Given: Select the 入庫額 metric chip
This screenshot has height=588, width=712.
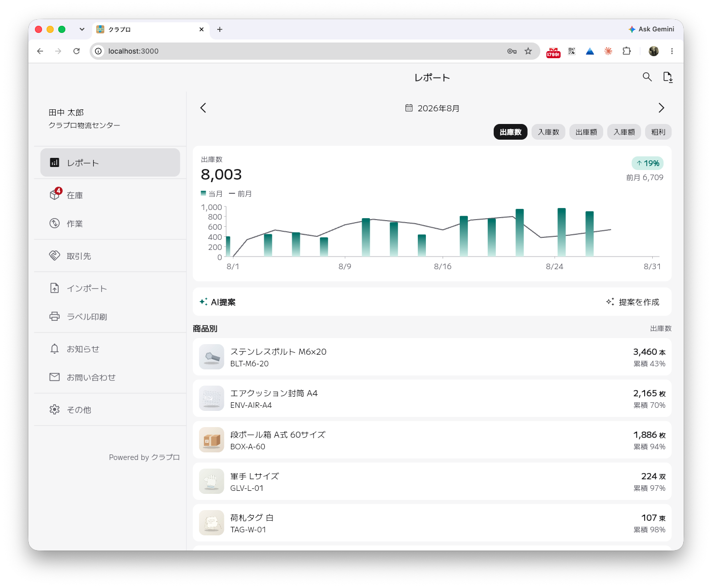Looking at the screenshot, I should pos(624,132).
